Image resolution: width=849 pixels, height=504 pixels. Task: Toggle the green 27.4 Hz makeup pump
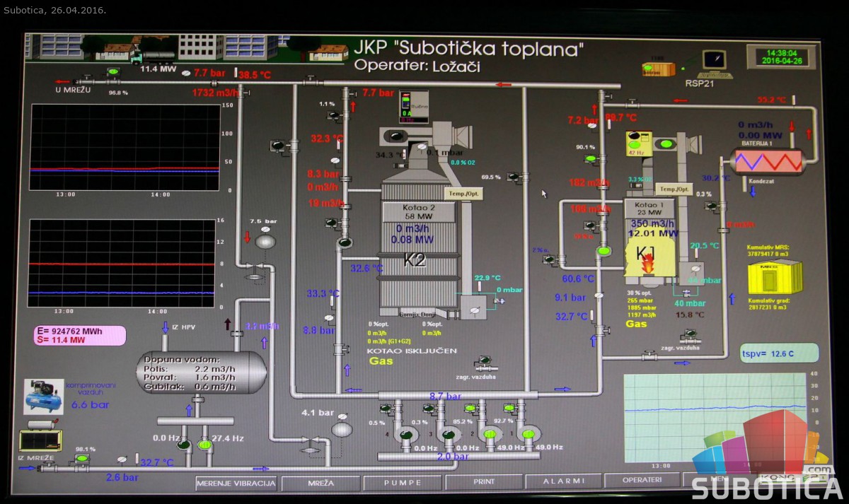click(204, 445)
